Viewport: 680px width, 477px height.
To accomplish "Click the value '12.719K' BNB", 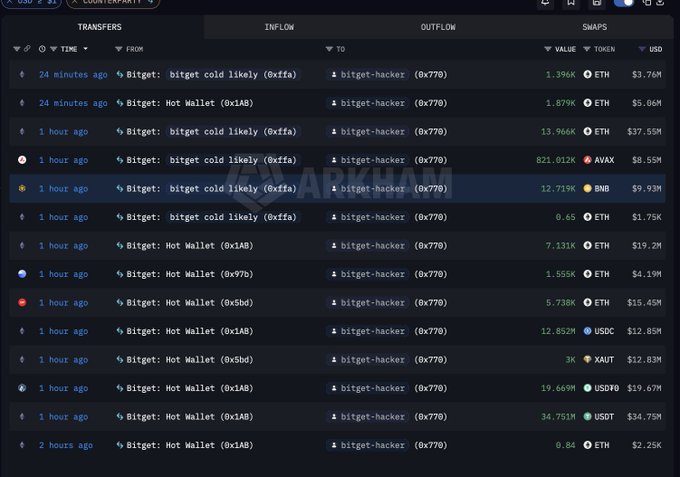I will point(558,189).
